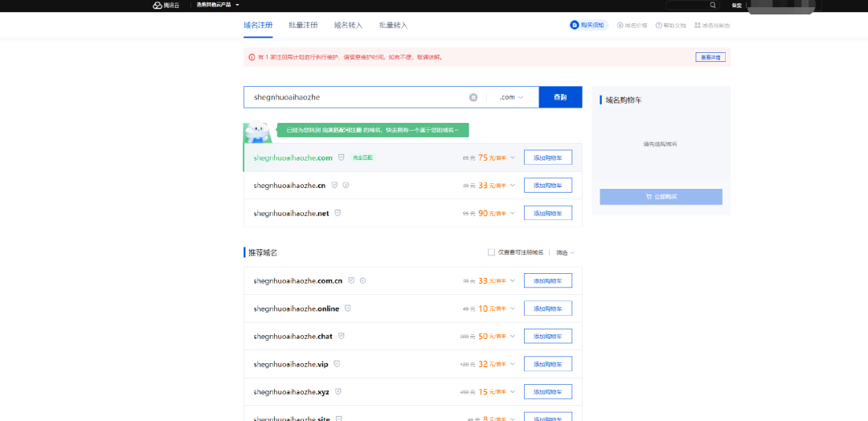Add shegnhuoaihaozhe.online to the cart
This screenshot has width=868, height=421.
[548, 309]
